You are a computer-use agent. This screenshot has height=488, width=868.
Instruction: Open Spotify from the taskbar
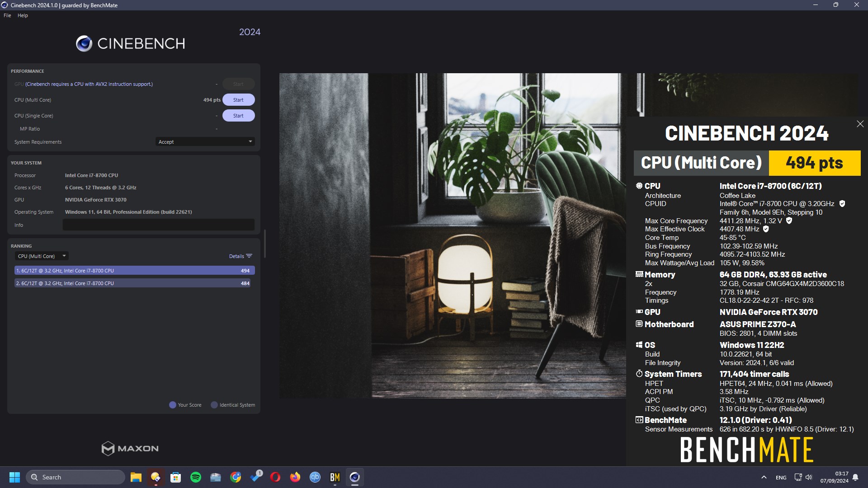click(x=195, y=477)
